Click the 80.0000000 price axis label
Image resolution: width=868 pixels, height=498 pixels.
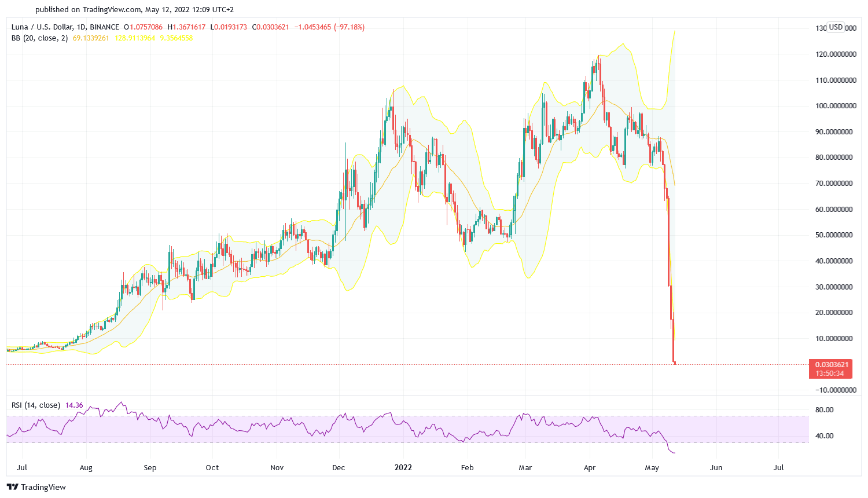click(x=834, y=158)
